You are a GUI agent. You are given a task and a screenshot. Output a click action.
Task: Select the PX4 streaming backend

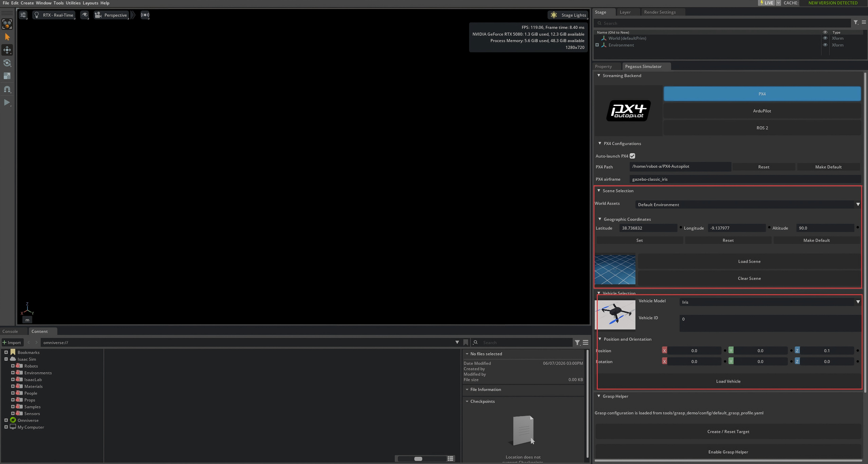[x=762, y=94]
